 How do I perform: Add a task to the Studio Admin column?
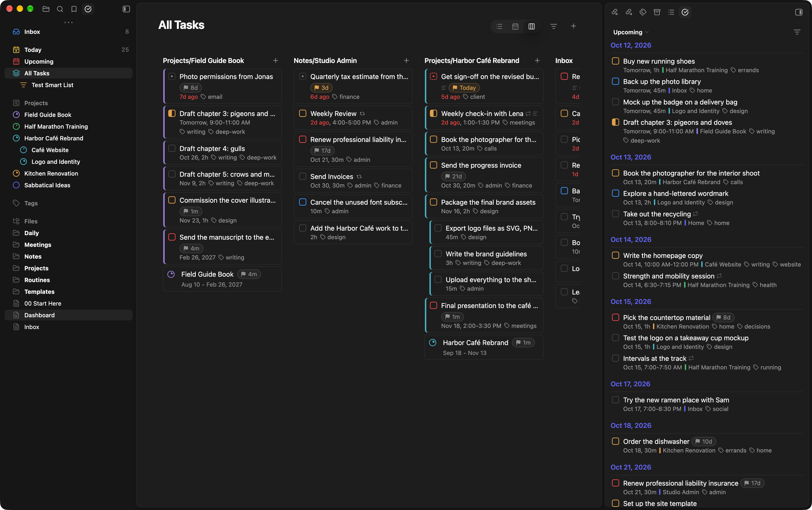406,60
